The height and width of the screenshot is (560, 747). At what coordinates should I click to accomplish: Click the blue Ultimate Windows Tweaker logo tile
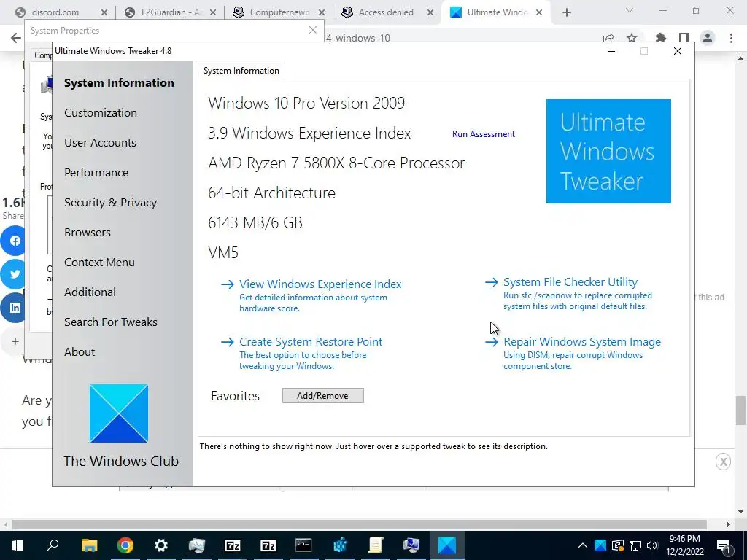608,151
